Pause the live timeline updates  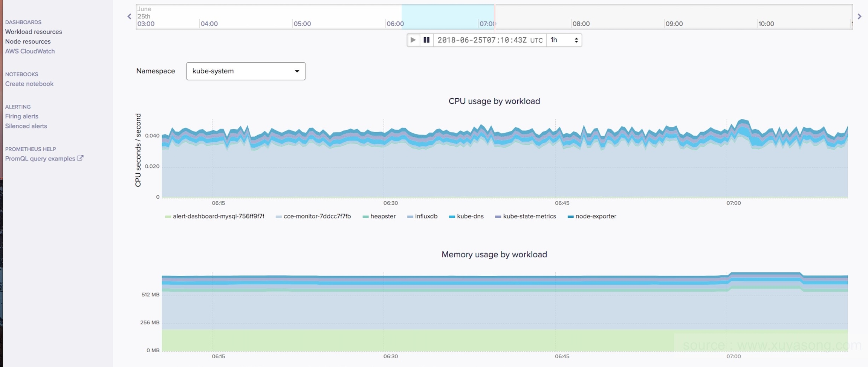tap(426, 40)
